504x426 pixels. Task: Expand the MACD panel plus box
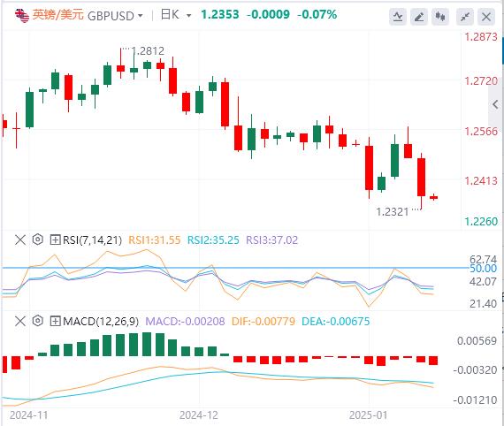point(56,321)
